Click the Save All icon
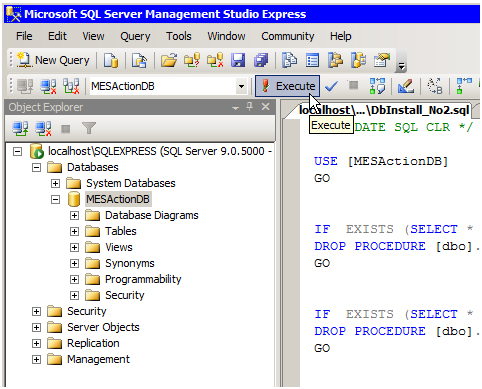 pos(261,60)
